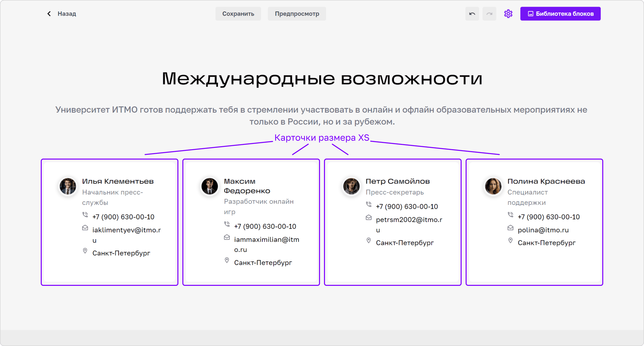Click location pin in Полина Краснеева card
644x346 pixels.
coord(510,241)
